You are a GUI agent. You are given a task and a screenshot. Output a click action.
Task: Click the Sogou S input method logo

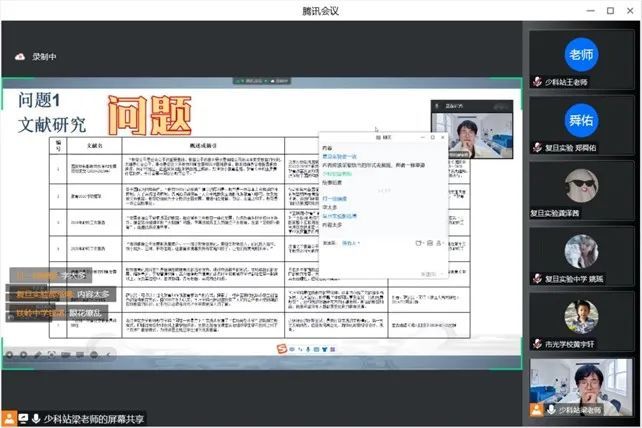(x=281, y=349)
